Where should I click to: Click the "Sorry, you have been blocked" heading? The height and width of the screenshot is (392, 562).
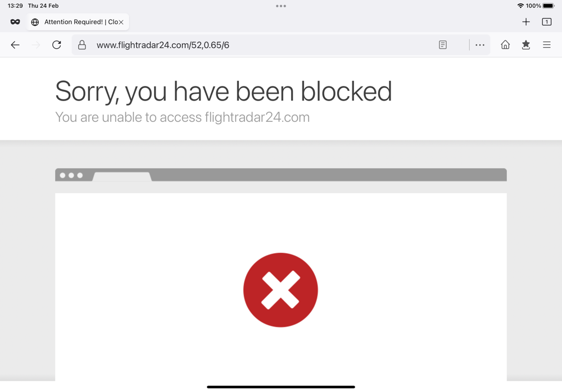pos(223,92)
